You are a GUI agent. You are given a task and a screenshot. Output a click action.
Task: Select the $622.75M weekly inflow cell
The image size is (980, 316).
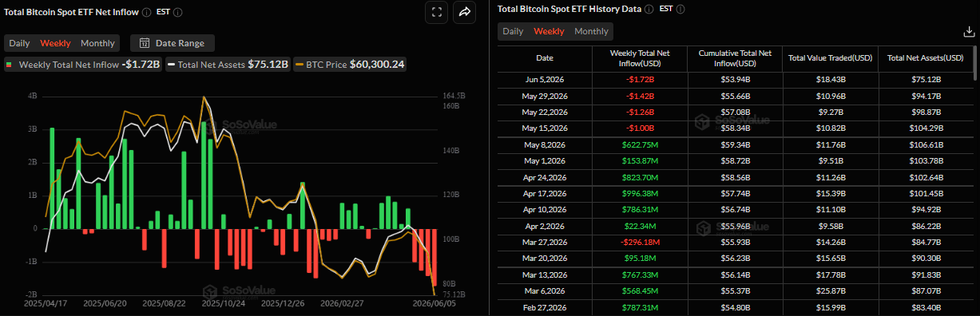(x=639, y=145)
